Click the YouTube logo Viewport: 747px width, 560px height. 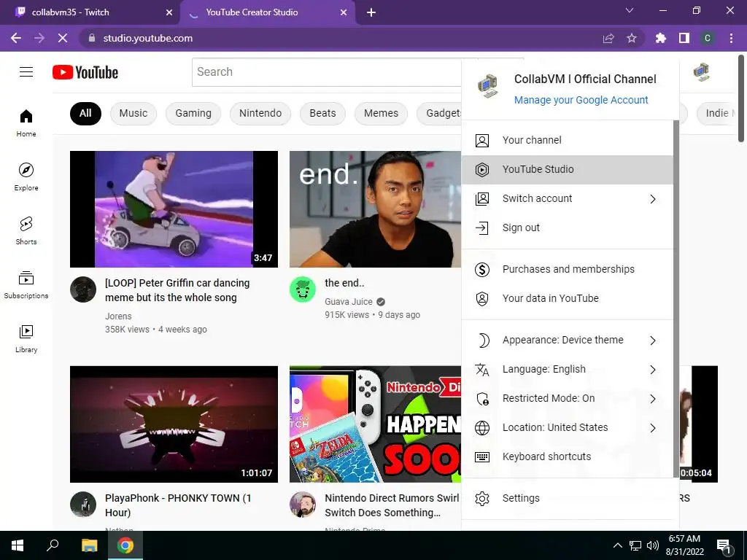coord(85,72)
